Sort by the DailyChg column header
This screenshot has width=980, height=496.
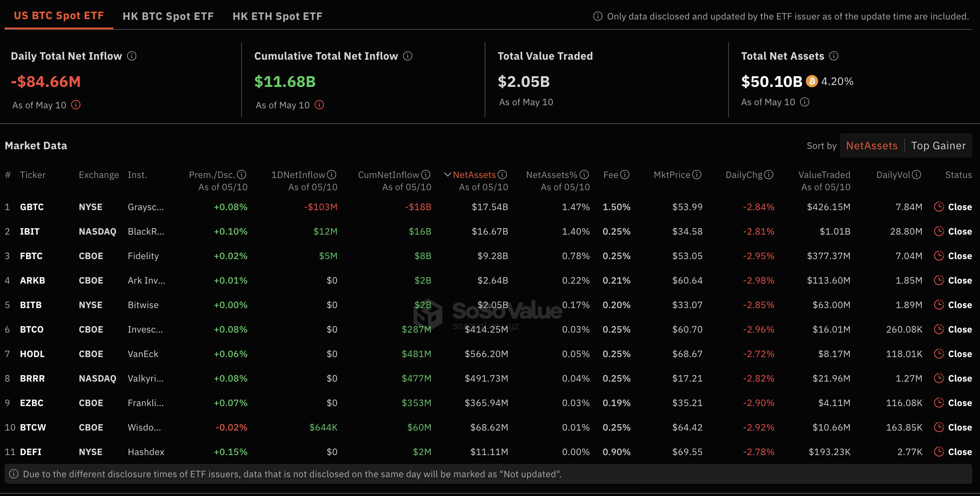point(744,175)
